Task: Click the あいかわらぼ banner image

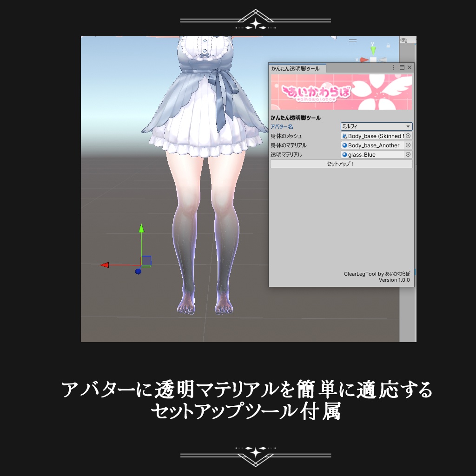Action: point(341,92)
